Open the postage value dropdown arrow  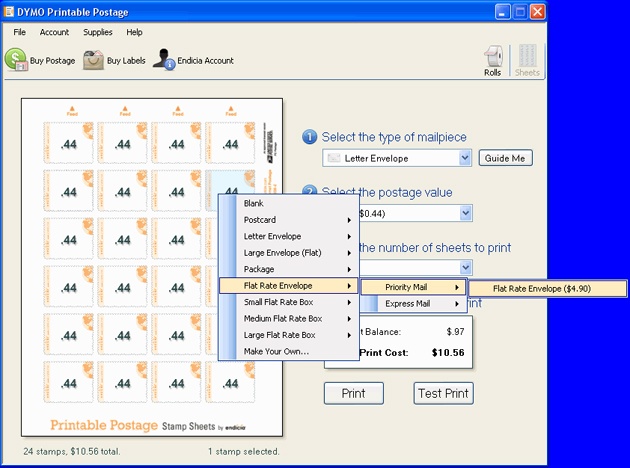466,213
